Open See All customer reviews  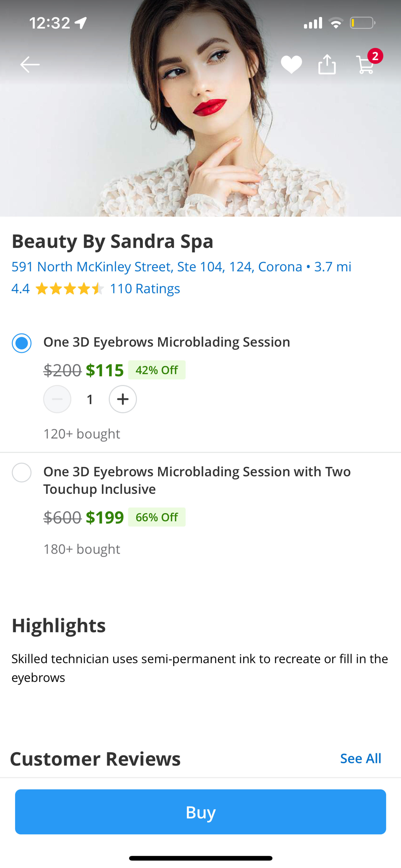360,758
